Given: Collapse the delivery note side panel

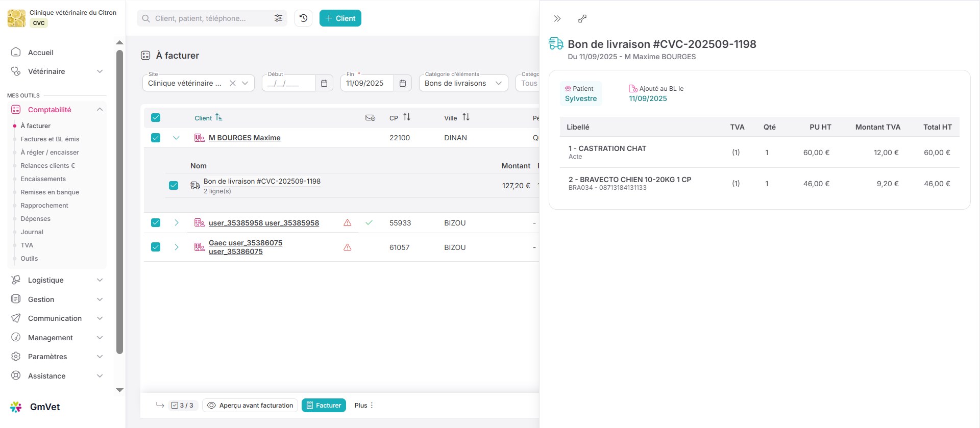Looking at the screenshot, I should click(x=557, y=19).
